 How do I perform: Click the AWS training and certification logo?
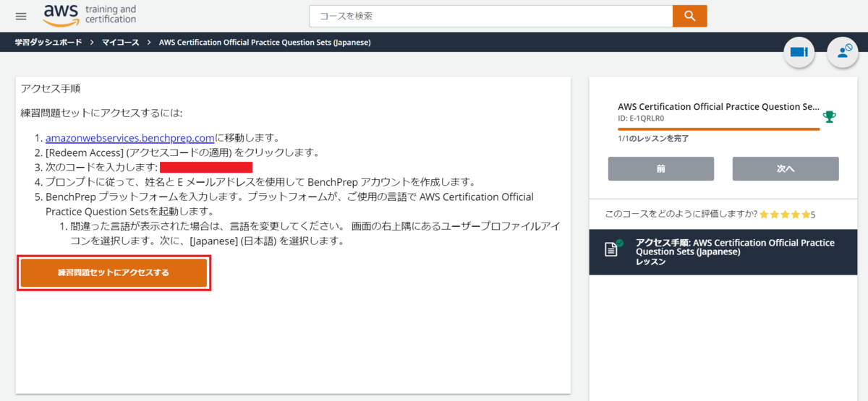point(90,14)
